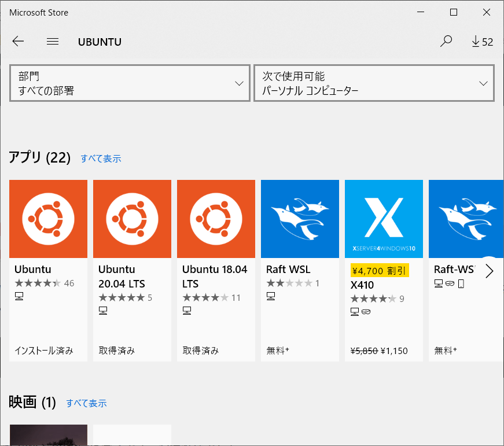Screen dimensions: 504x446
Task: Click the Raft WSL title
Action: tap(288, 269)
